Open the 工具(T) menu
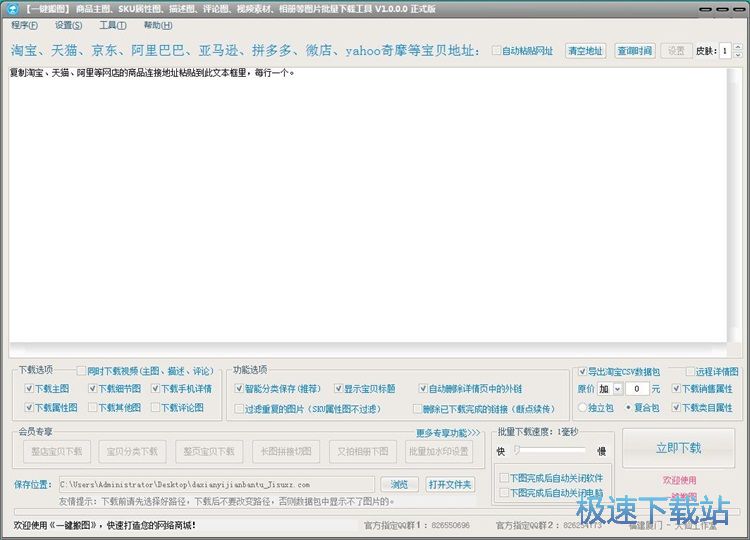The image size is (750, 540). (112, 25)
